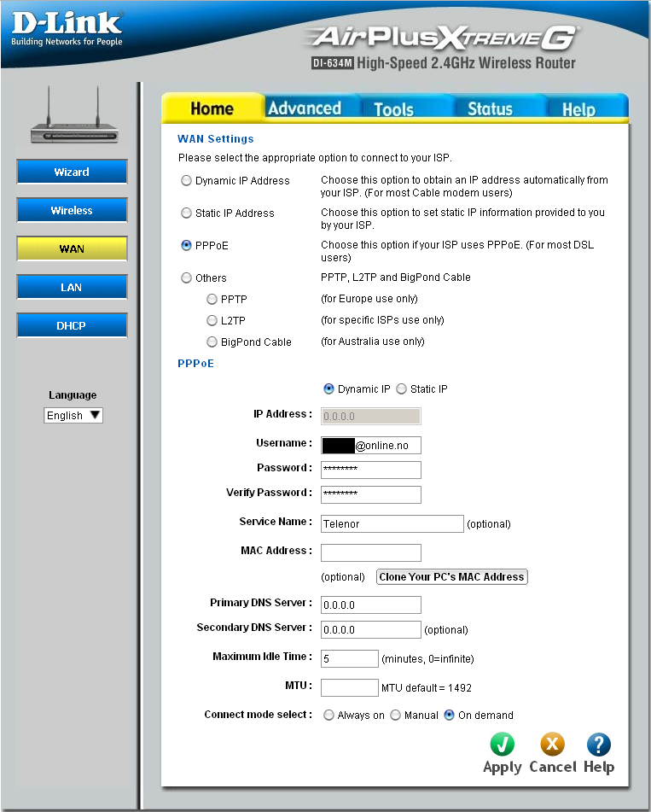This screenshot has width=651, height=812.
Task: Select Static IP Address radio option
Action: coord(186,213)
